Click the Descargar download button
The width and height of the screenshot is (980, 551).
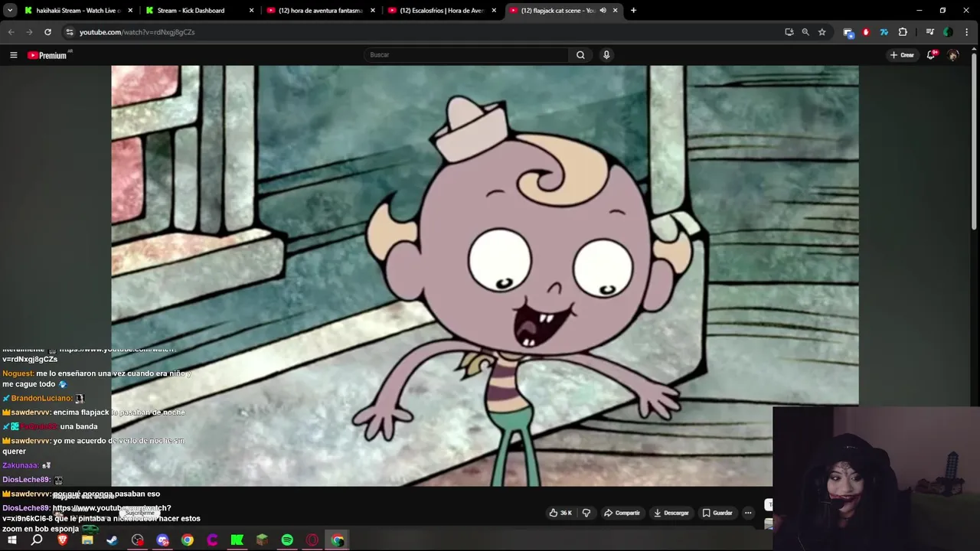click(x=671, y=513)
